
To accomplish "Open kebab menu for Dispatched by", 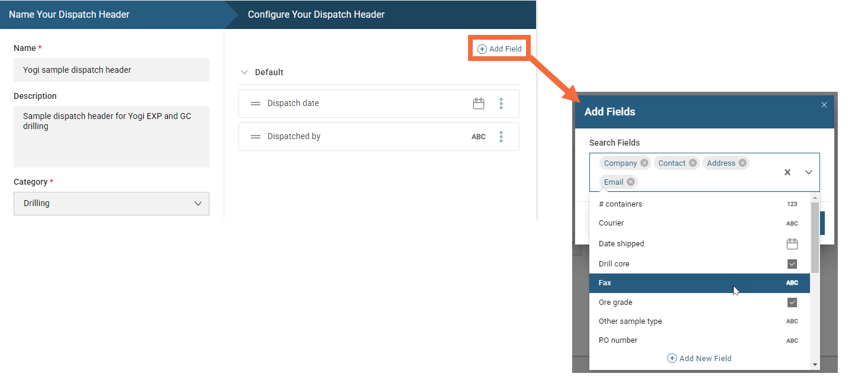I will pyautogui.click(x=501, y=137).
